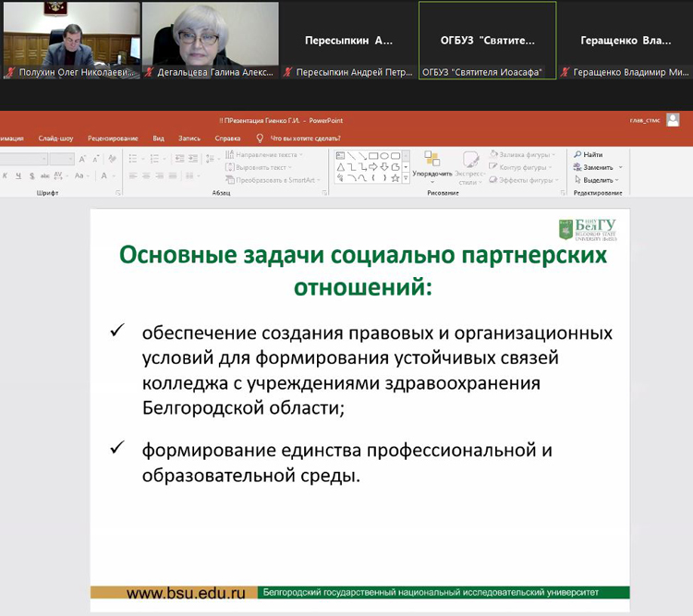Click the clear formatting eraser icon
This screenshot has height=616, width=693.
point(109,159)
